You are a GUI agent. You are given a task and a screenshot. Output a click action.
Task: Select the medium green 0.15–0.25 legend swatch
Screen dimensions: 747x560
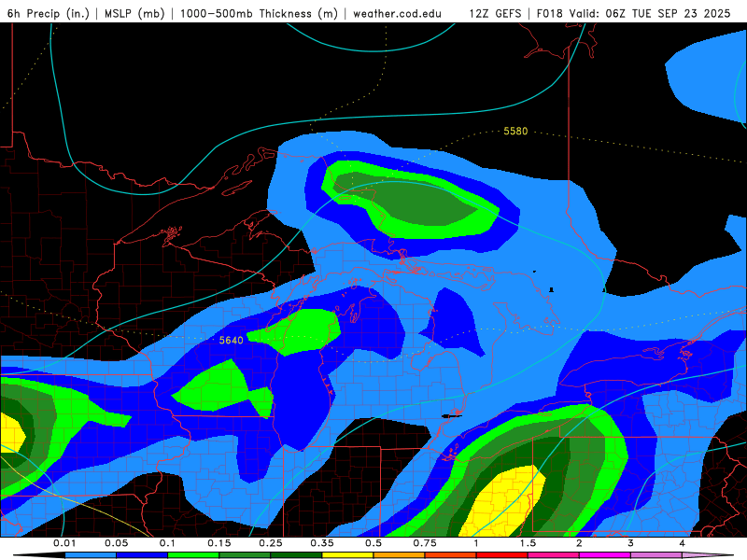click(x=245, y=555)
